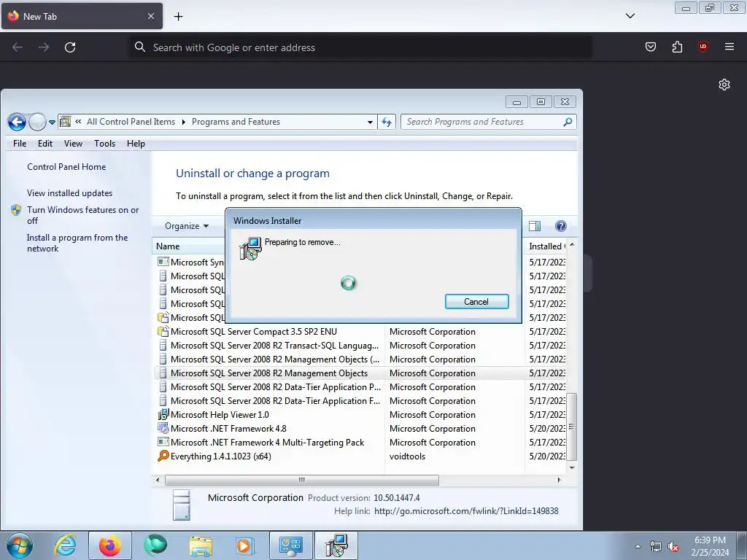Open the green orb taskbar application
This screenshot has height=560, width=747.
point(155,545)
